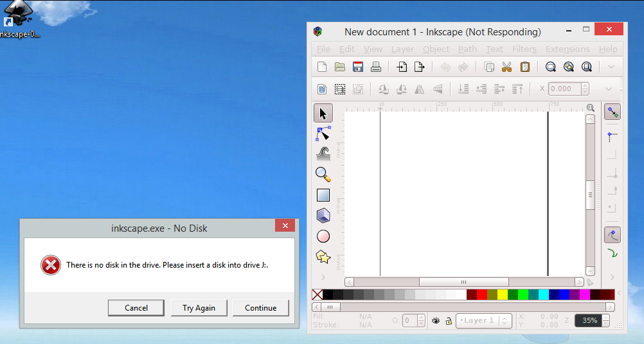Click Select all in all layers icon
The image size is (644, 344).
(x=339, y=89)
